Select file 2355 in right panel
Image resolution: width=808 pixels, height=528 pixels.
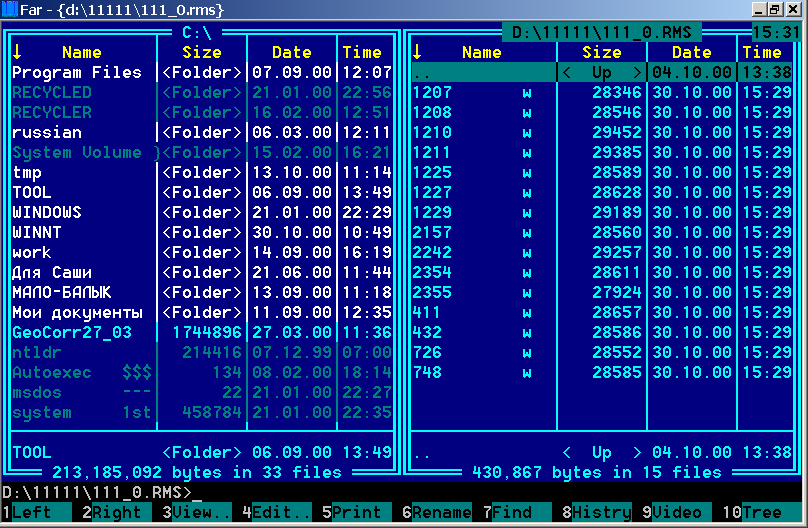[x=602, y=293]
